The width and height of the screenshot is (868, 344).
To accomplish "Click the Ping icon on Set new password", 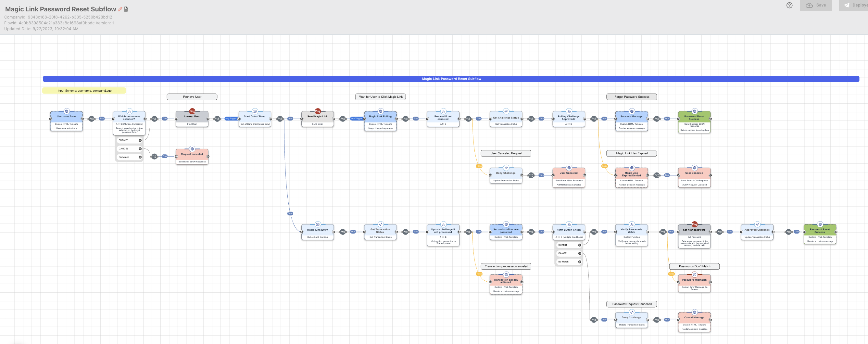I will point(694,224).
